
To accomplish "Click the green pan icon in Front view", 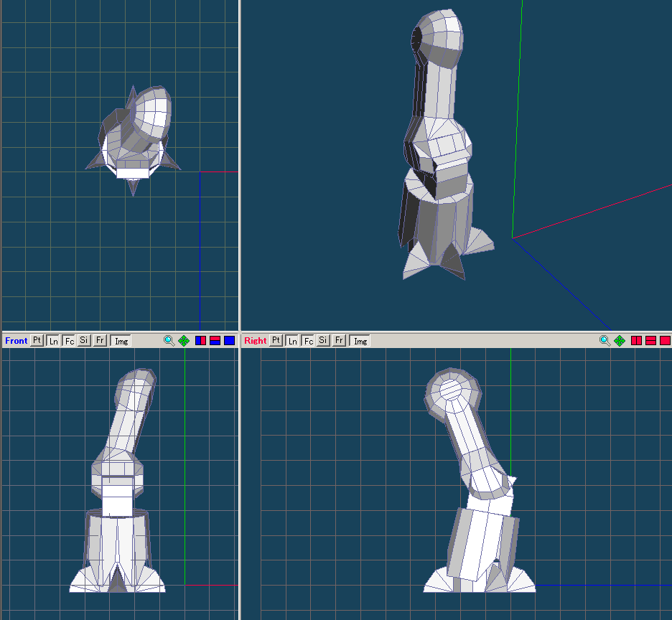I will (x=185, y=341).
